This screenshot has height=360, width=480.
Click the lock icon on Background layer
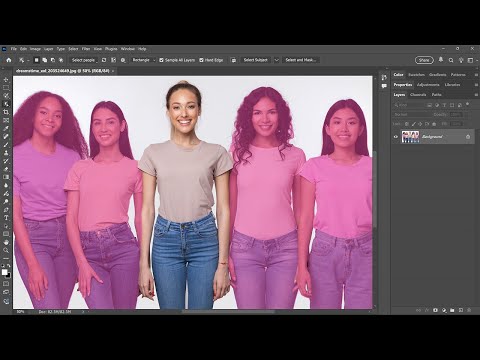(468, 137)
